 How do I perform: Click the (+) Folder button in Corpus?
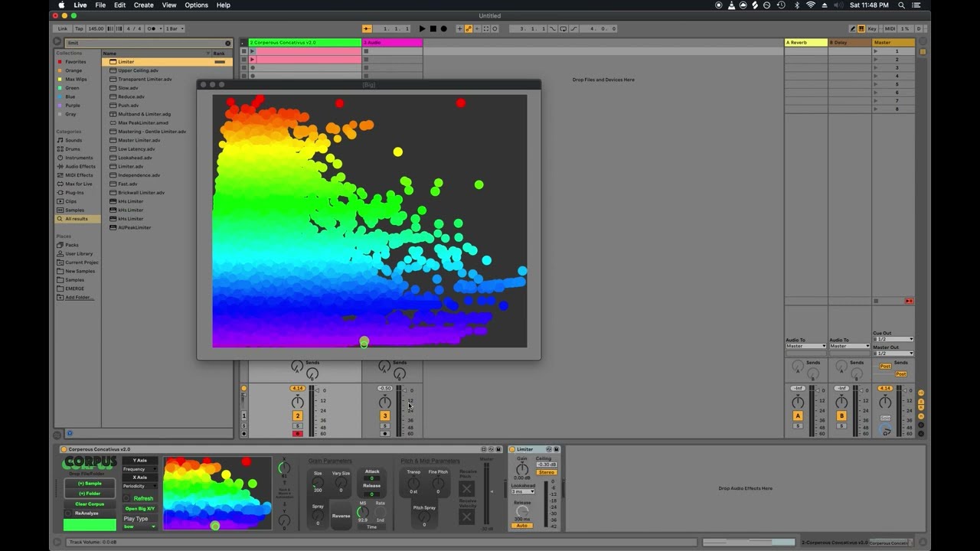tap(90, 494)
